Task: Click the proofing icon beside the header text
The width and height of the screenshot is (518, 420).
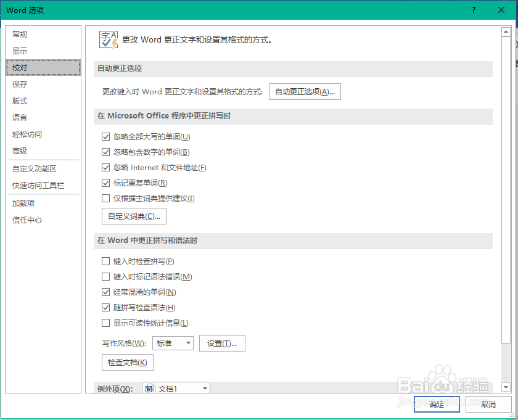Action: point(109,40)
